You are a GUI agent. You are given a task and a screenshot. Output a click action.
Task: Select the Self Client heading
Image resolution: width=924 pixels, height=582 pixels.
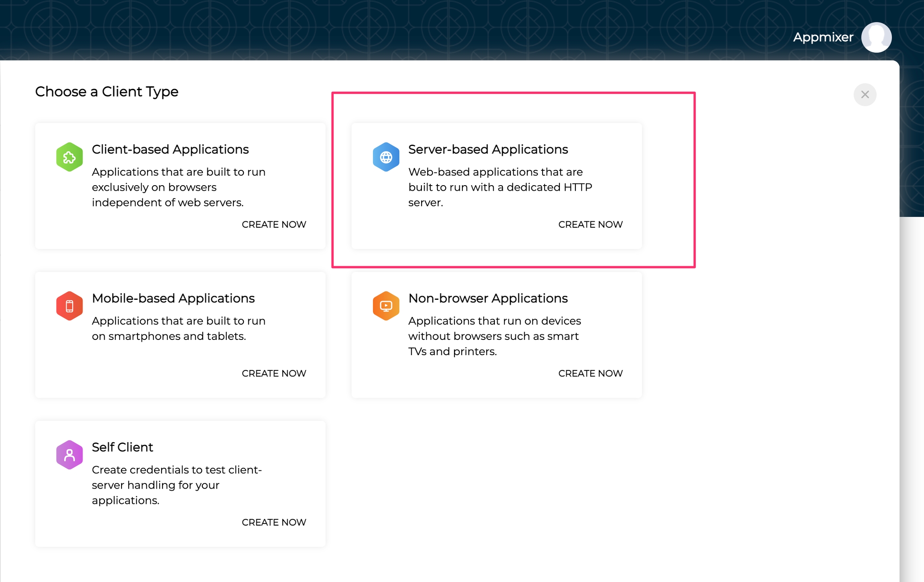click(x=122, y=447)
